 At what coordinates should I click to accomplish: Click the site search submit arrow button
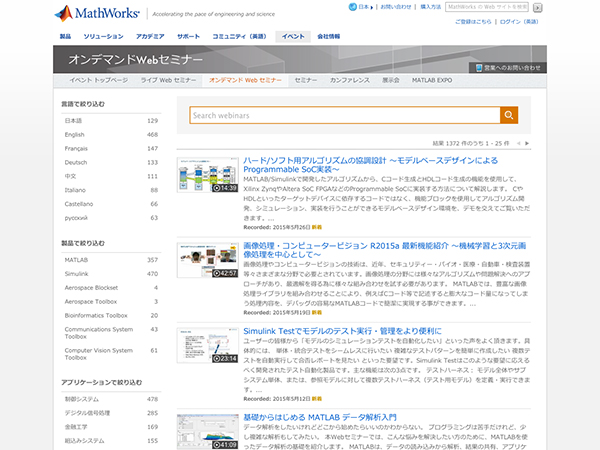tap(537, 7)
